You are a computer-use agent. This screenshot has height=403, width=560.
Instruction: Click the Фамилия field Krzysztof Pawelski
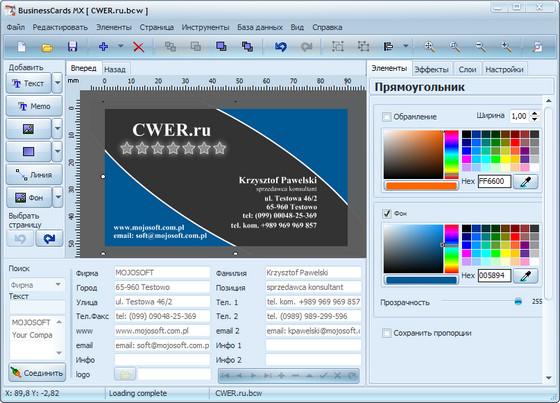[x=313, y=273]
